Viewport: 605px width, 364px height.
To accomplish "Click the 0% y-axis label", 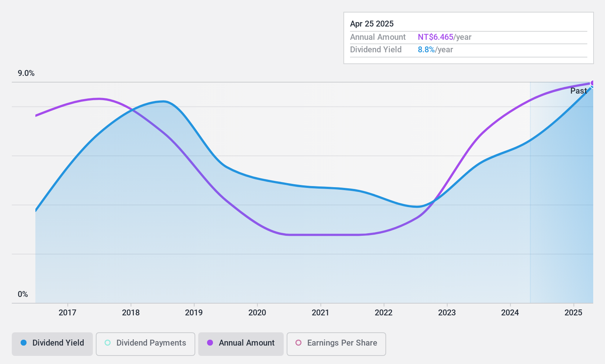I will [x=23, y=294].
